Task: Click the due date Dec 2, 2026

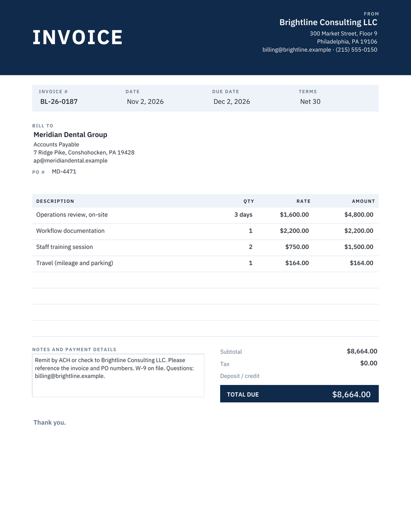Action: [x=232, y=101]
